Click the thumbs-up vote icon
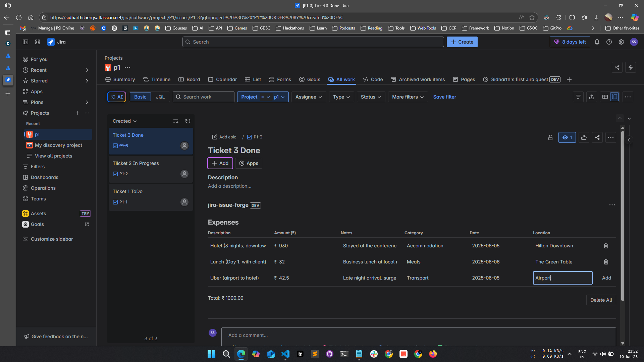This screenshot has height=362, width=644. [x=584, y=137]
